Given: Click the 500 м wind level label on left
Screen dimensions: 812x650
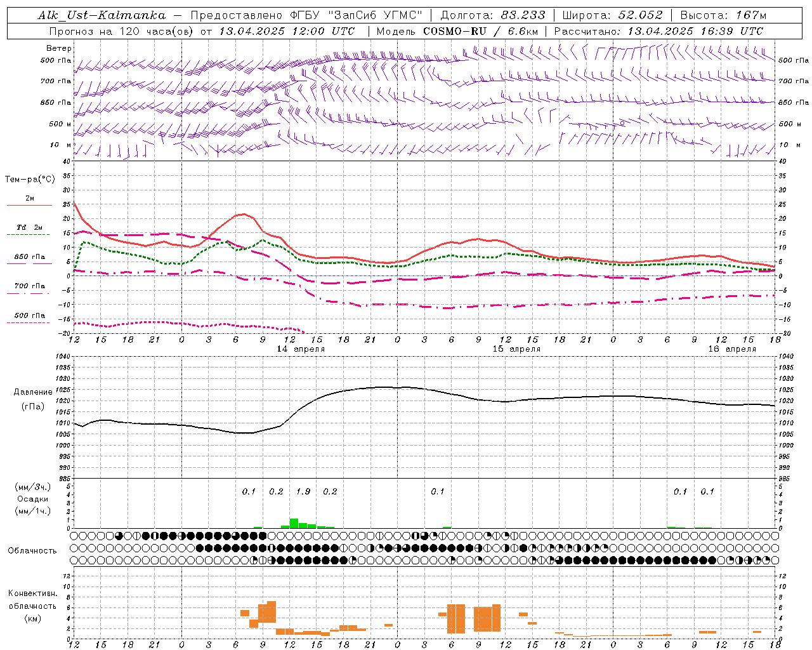Looking at the screenshot, I should pyautogui.click(x=60, y=124).
